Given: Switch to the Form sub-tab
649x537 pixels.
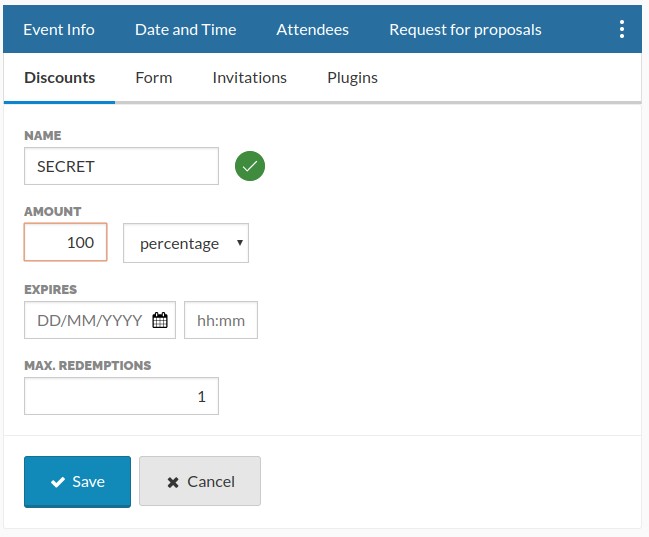Looking at the screenshot, I should [x=154, y=78].
